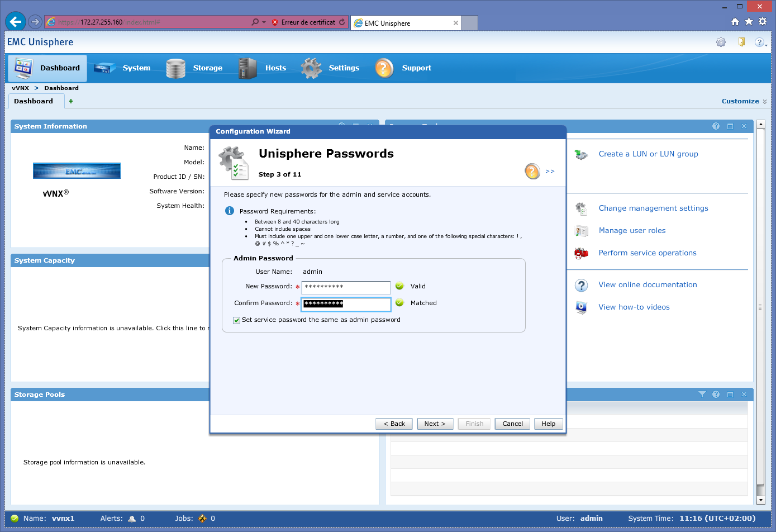Expand the wizard help double-arrow chevron
Screen dimensions: 776x532
coord(550,172)
